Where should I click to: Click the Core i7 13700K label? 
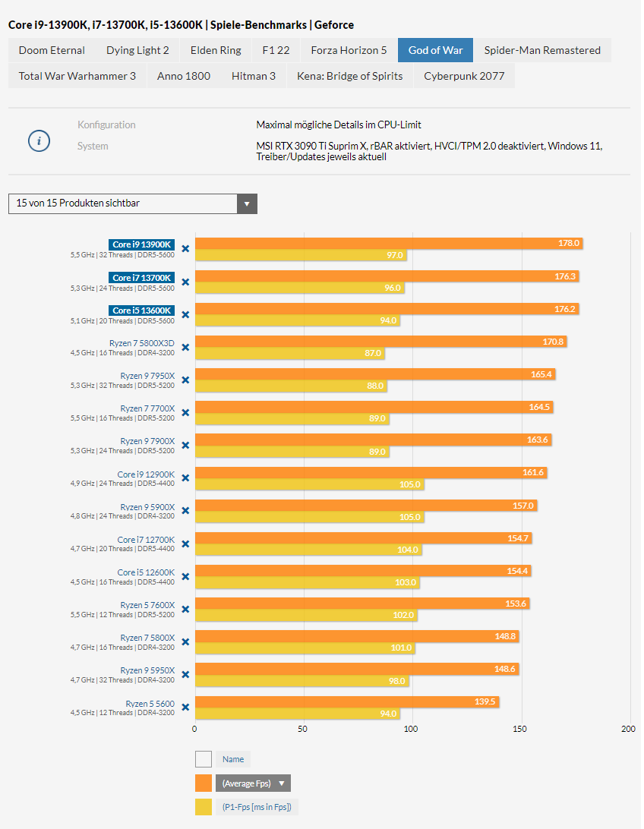click(x=142, y=278)
